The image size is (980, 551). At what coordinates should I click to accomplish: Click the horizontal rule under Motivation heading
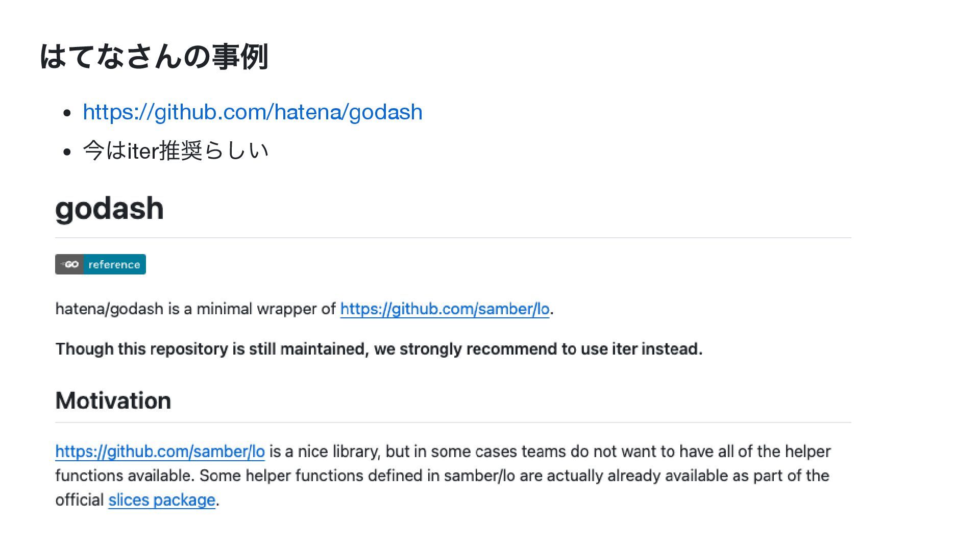click(453, 422)
